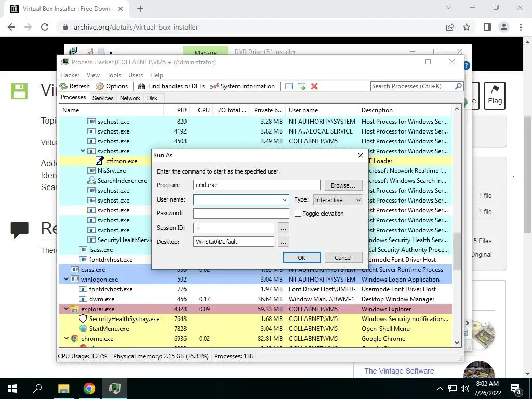Viewport: 532px width, 399px height.
Task: Switch to the Disk tab
Action: tap(152, 98)
